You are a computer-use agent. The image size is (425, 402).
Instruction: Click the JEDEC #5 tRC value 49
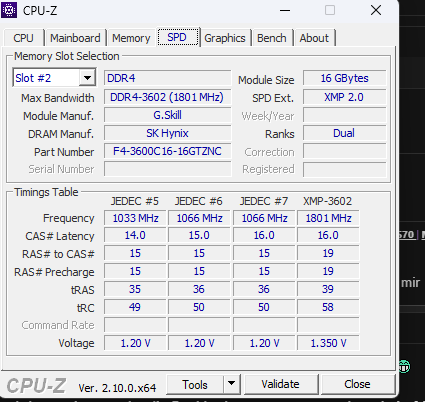(x=135, y=307)
